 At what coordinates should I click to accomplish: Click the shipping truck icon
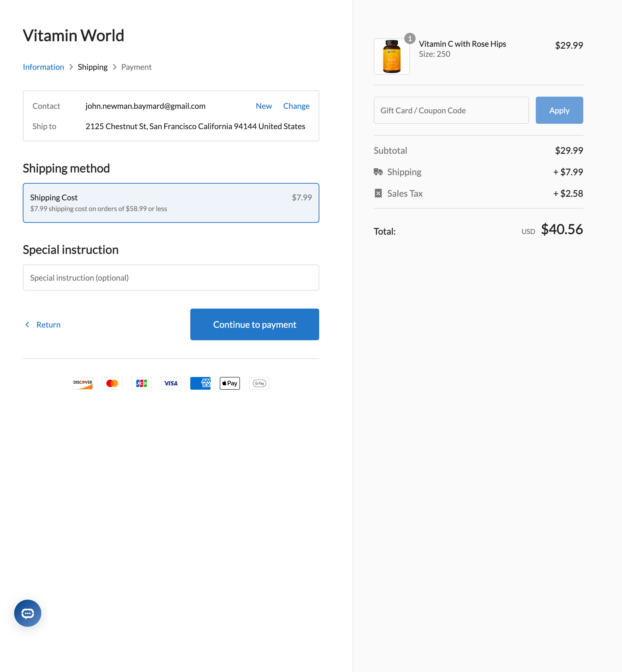[x=378, y=172]
